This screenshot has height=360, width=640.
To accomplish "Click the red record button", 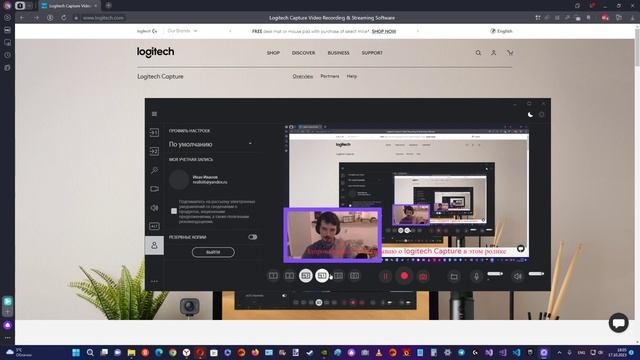I will coord(404,276).
